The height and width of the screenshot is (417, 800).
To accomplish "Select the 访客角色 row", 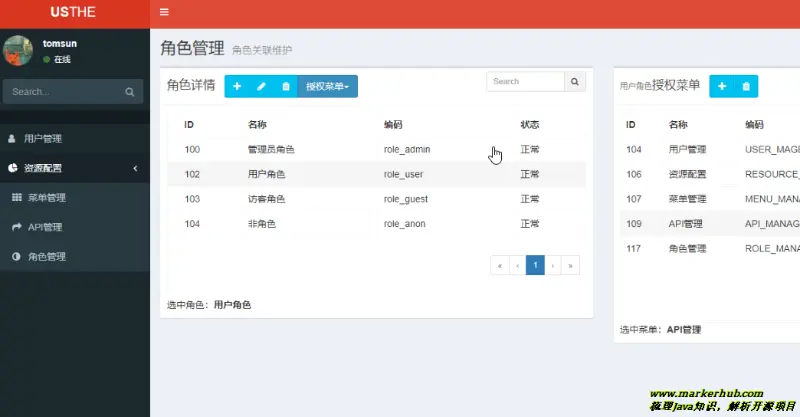I will coord(377,199).
